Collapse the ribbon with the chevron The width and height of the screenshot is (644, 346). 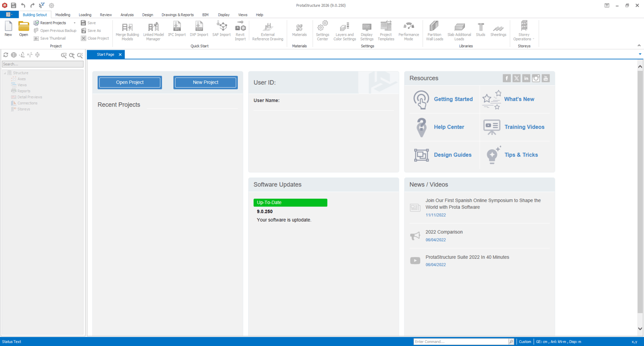click(x=639, y=46)
